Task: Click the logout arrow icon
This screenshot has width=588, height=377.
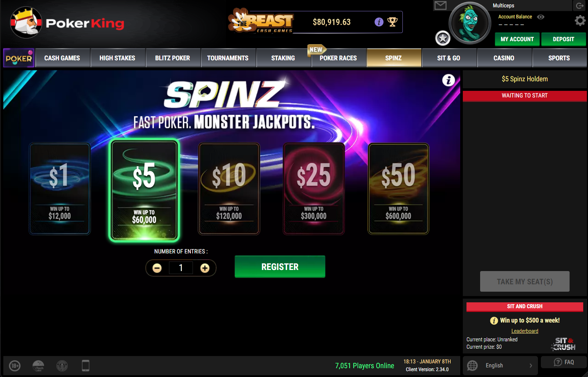Action: 580,6
